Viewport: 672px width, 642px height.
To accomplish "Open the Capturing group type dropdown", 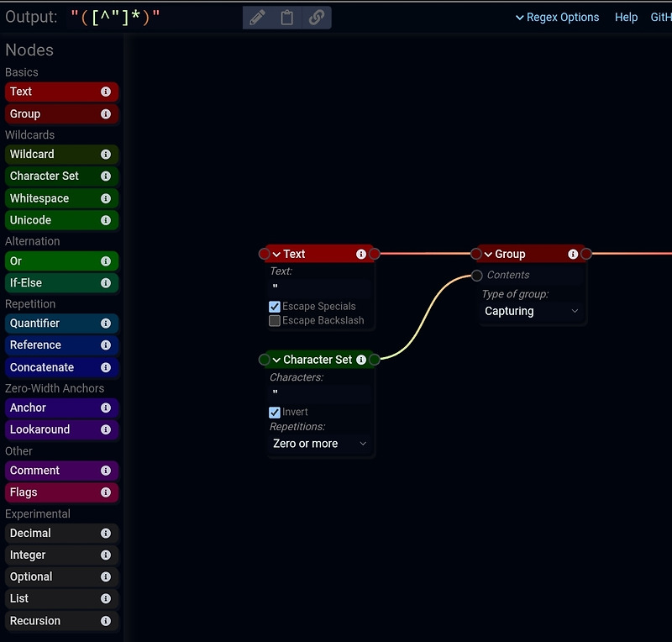I will click(x=532, y=311).
